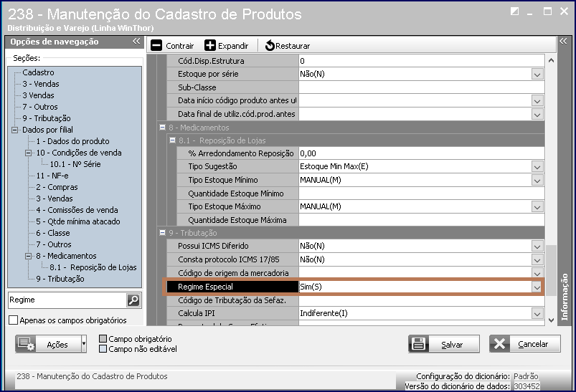This screenshot has height=392, width=576.
Task: Expand the Informação side panel chevrons
Action: [563, 41]
